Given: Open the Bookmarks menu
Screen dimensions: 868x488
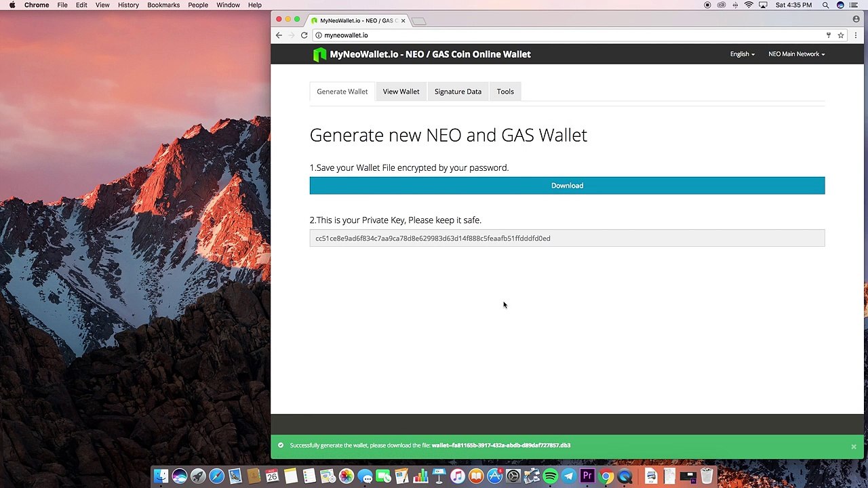Looking at the screenshot, I should 163,5.
